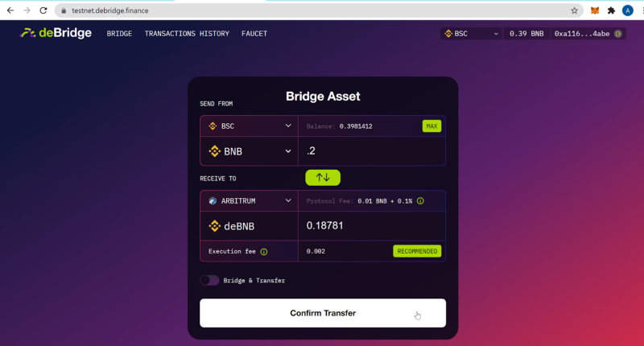This screenshot has height=346, width=644.
Task: Toggle Bridge & Transfer switch
Action: pyautogui.click(x=209, y=280)
